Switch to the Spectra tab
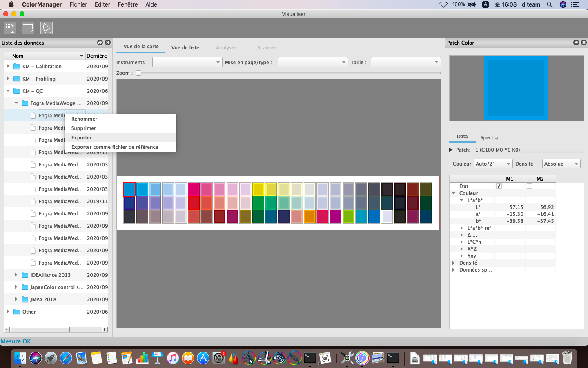This screenshot has width=588, height=368. pos(489,137)
